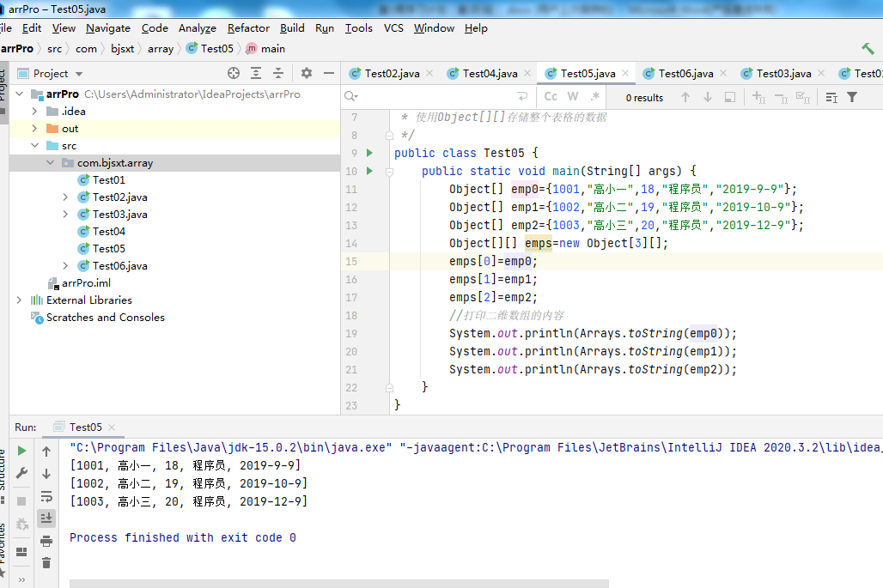Open the Build menu

click(x=292, y=28)
